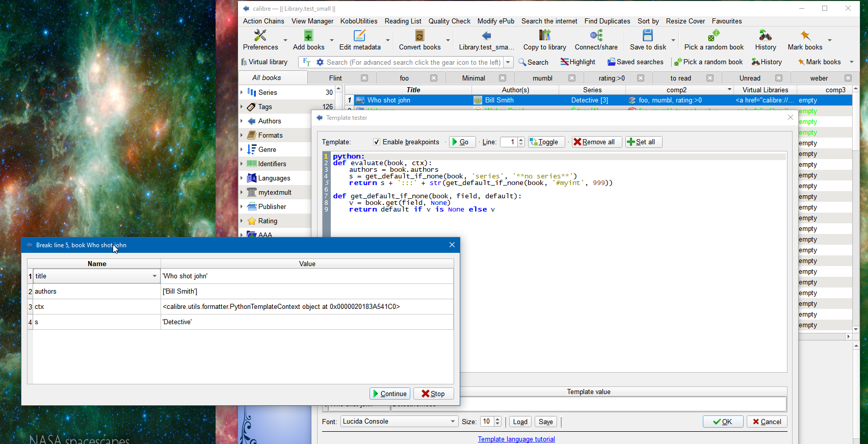Expand the Tags category

tap(242, 107)
